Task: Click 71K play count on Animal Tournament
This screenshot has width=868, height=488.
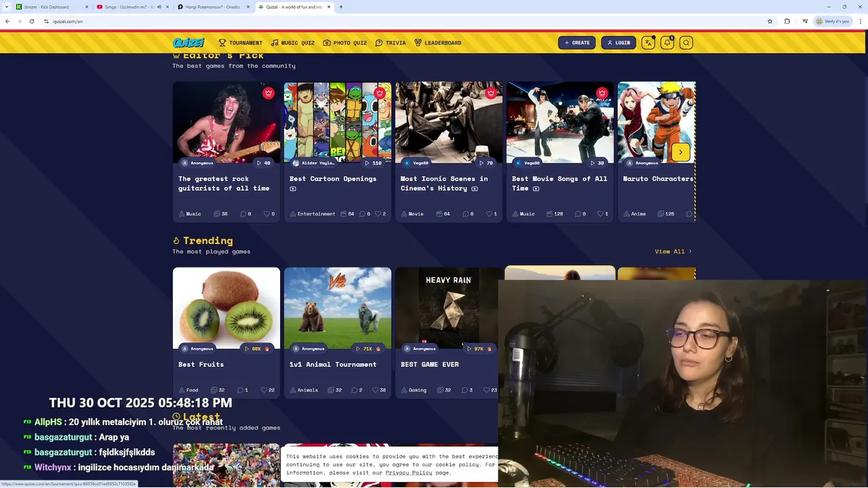Action: coord(368,348)
